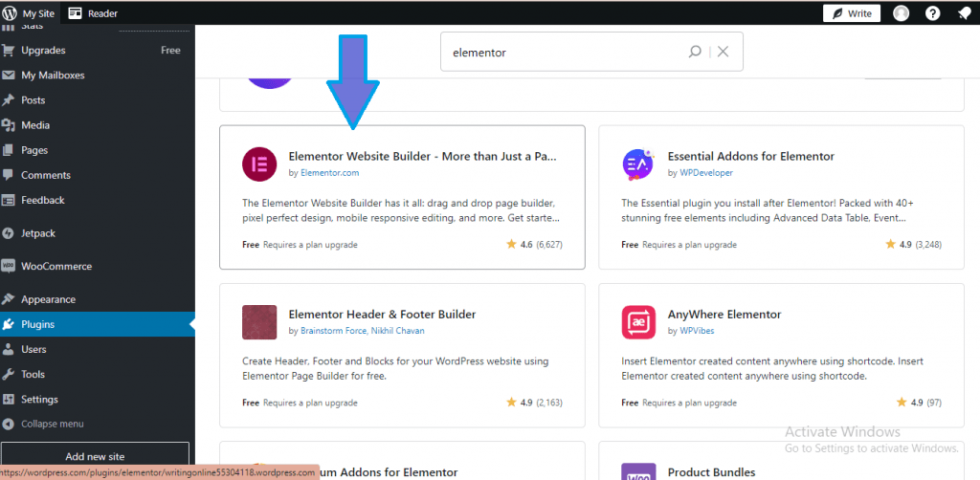Open Essential Addons for Elementor plugin
This screenshot has width=980, height=480.
[x=750, y=157]
